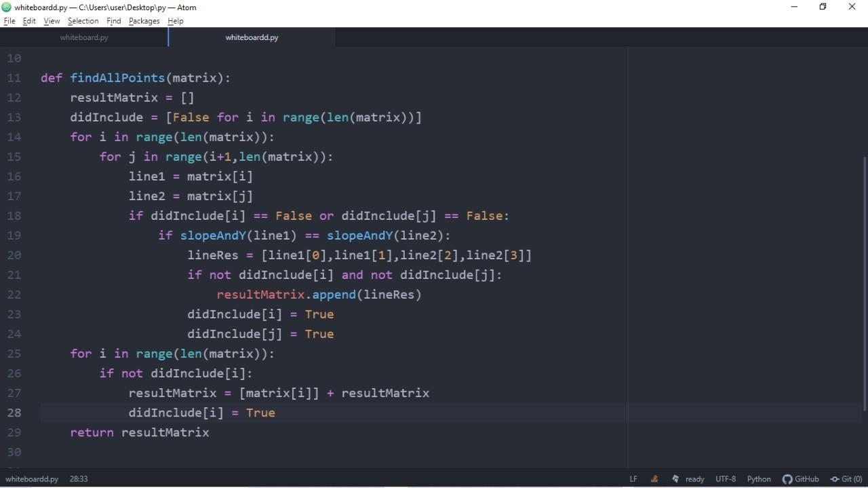Click line 20 in the code editor

pos(359,255)
